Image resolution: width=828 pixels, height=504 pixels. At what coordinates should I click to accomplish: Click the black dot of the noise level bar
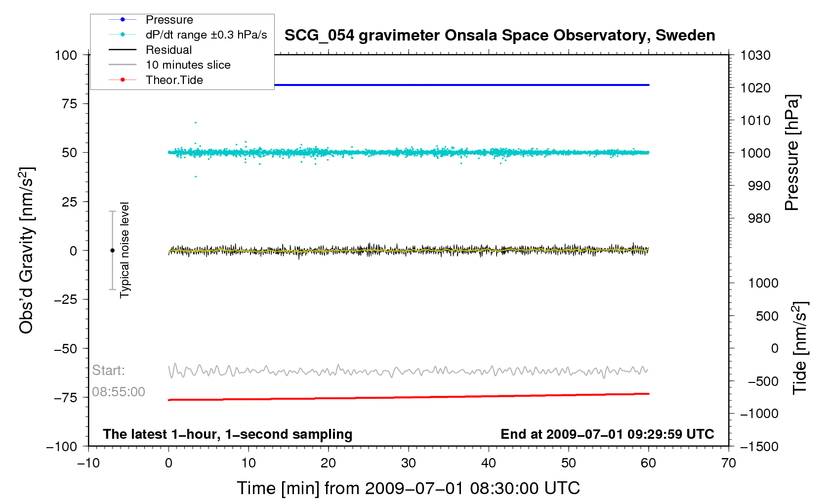(112, 251)
